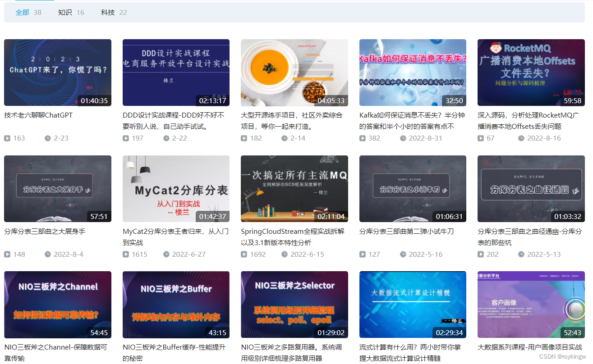The image size is (593, 364).
Task: Click title NIO三板斧之Buffer缓存-性能提升
Action: [174, 353]
